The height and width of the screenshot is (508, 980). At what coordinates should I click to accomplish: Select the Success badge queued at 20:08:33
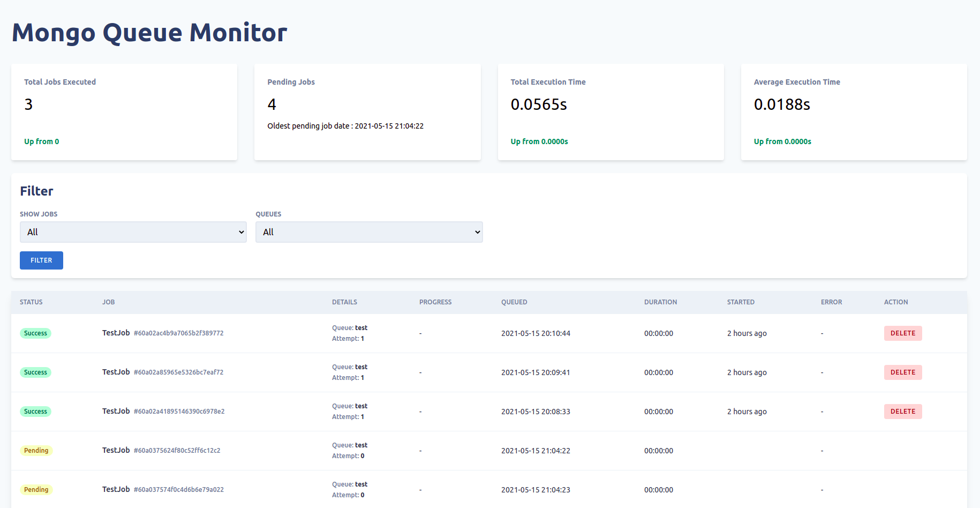click(35, 412)
